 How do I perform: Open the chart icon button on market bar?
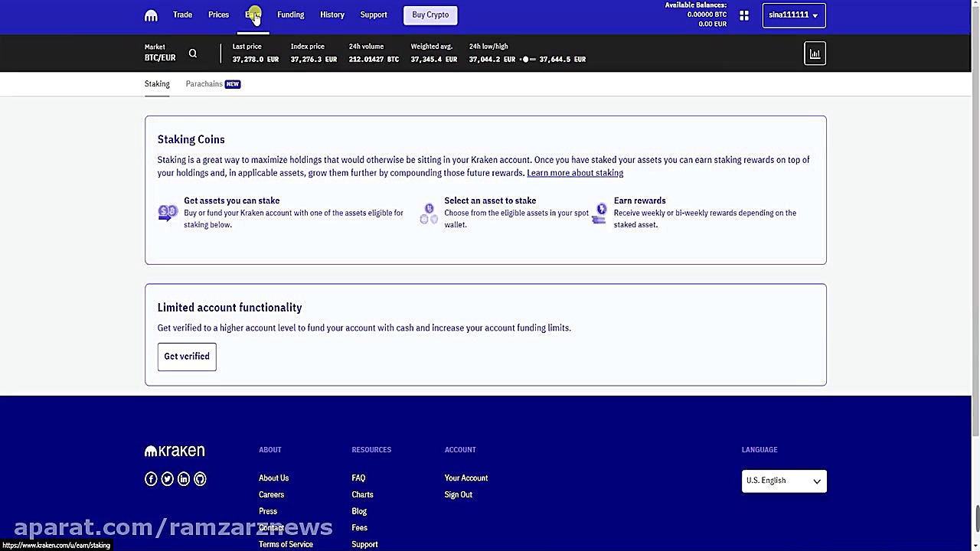[815, 54]
